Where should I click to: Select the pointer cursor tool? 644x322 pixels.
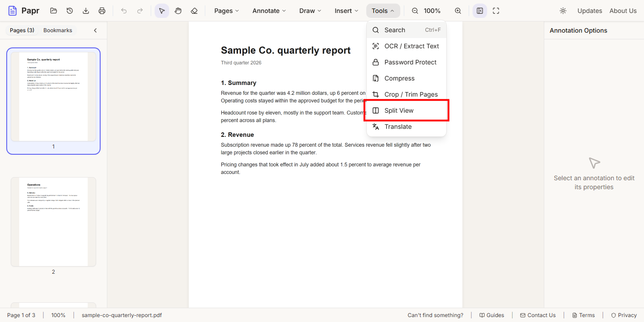click(x=162, y=11)
